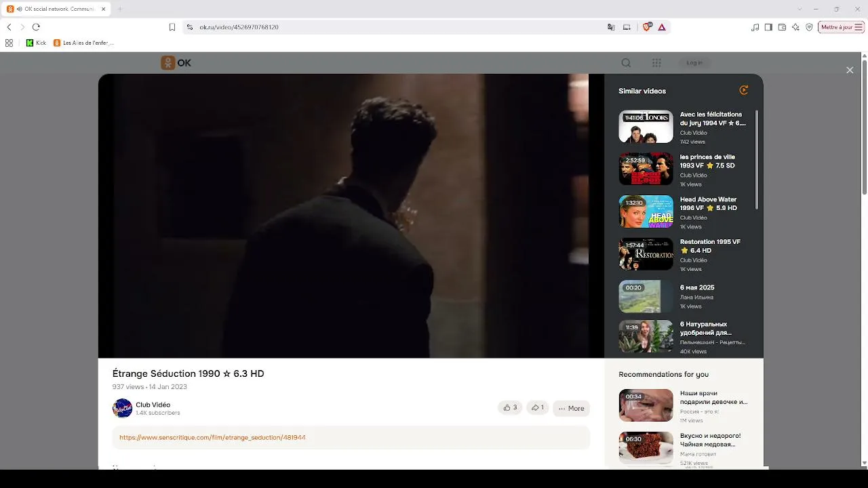
Task: Follow the senscritique.com film link
Action: 212,438
